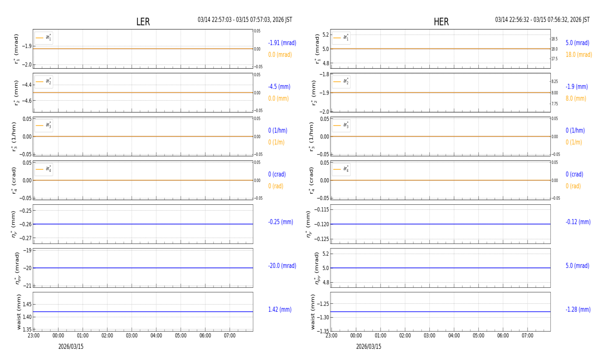Click the -0.12 (mm) readout in HER
Viewport: 595px width, 364px height.
point(578,222)
